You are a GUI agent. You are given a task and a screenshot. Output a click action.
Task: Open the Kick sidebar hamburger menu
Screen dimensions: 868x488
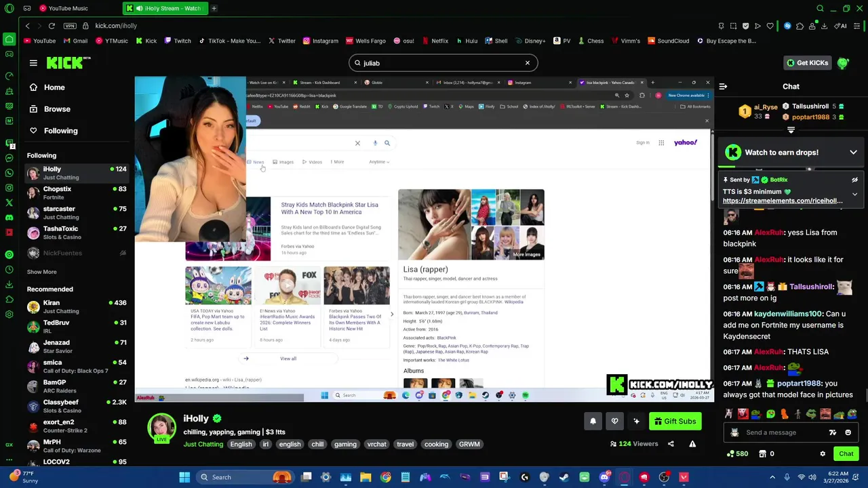pyautogui.click(x=33, y=63)
